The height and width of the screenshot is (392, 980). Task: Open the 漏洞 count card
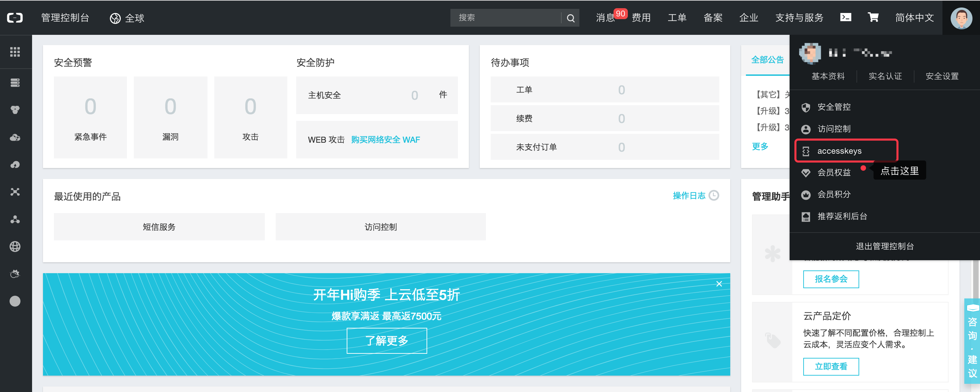pos(170,117)
